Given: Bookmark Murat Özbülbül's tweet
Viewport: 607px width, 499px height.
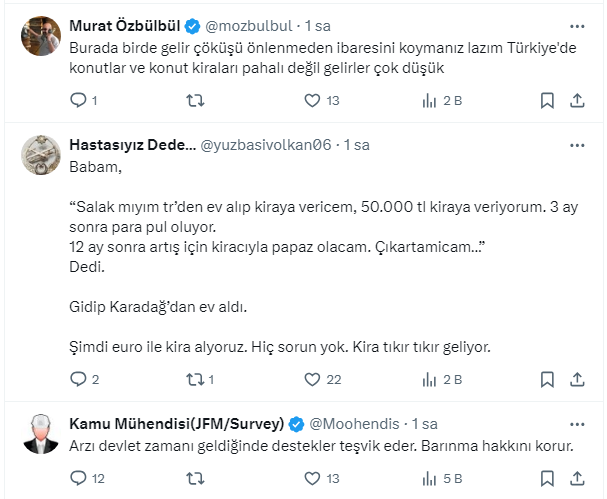Looking at the screenshot, I should [547, 100].
